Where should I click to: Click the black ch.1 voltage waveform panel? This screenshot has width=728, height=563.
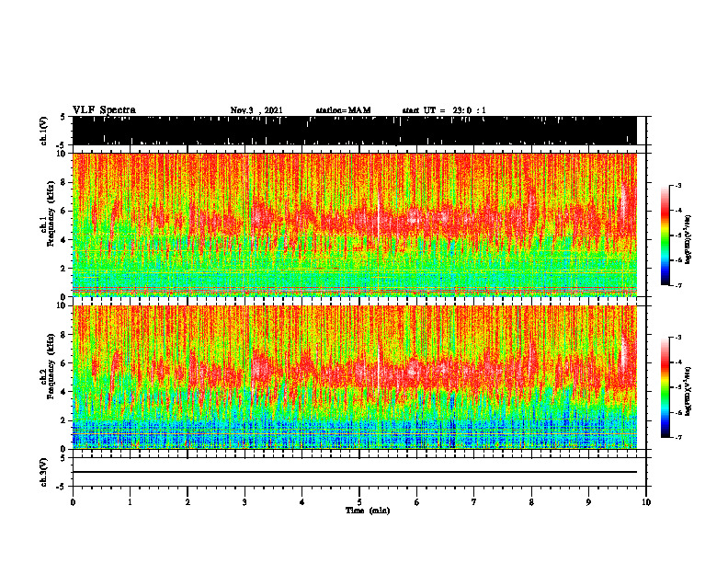tap(355, 131)
